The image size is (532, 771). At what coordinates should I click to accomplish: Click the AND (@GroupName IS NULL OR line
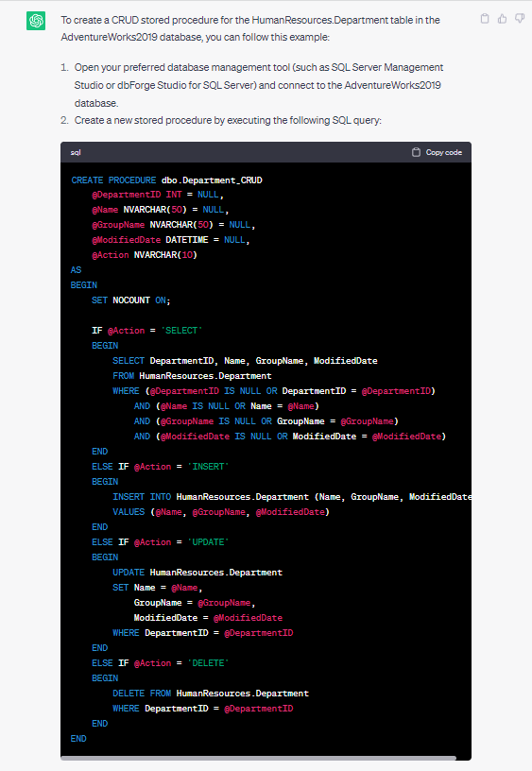(x=266, y=421)
